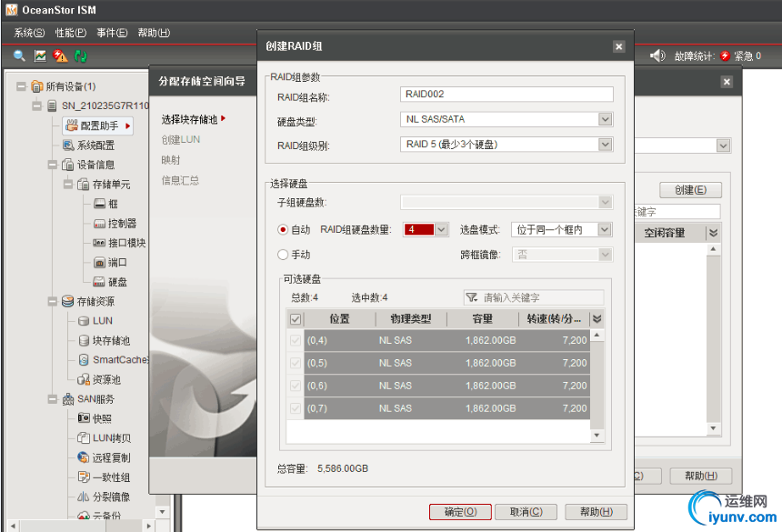Image resolution: width=782 pixels, height=532 pixels.
Task: Open the 控制器 controller node icon
Action: tap(99, 224)
